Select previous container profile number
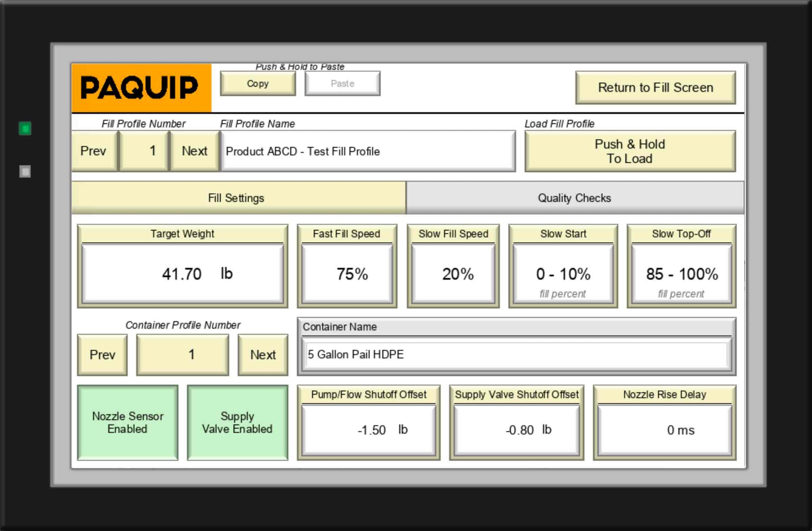This screenshot has height=531, width=812. coord(102,355)
